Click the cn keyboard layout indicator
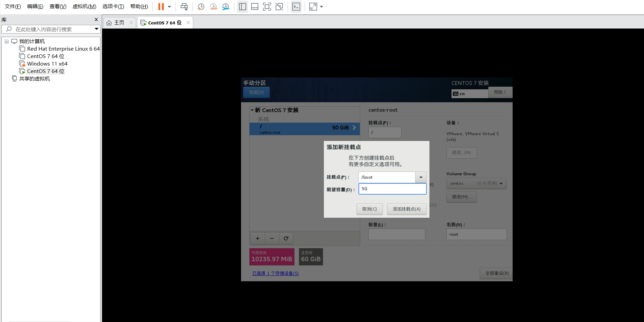Viewport: 644px width, 322px height. click(470, 94)
